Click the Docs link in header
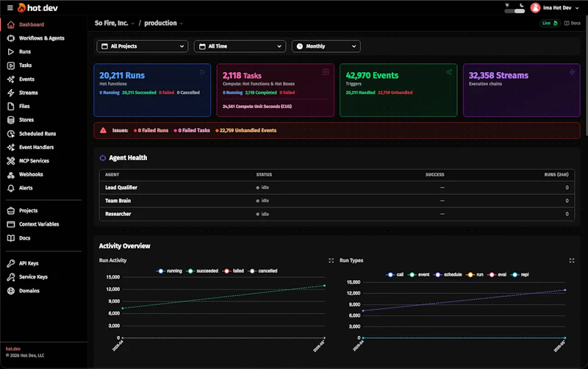This screenshot has height=369, width=588. pos(573,24)
